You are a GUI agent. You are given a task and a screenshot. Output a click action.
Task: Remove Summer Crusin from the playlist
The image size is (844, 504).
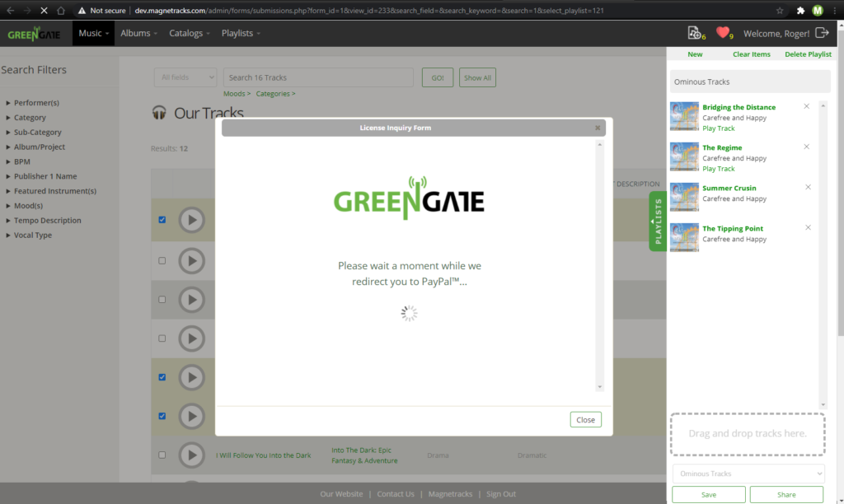[808, 187]
